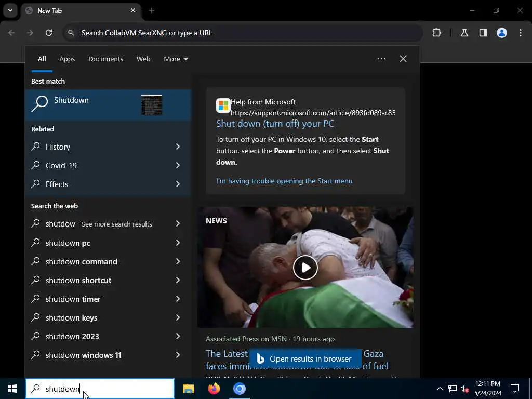
Task: Open the Covid-19 related search
Action: click(x=61, y=165)
